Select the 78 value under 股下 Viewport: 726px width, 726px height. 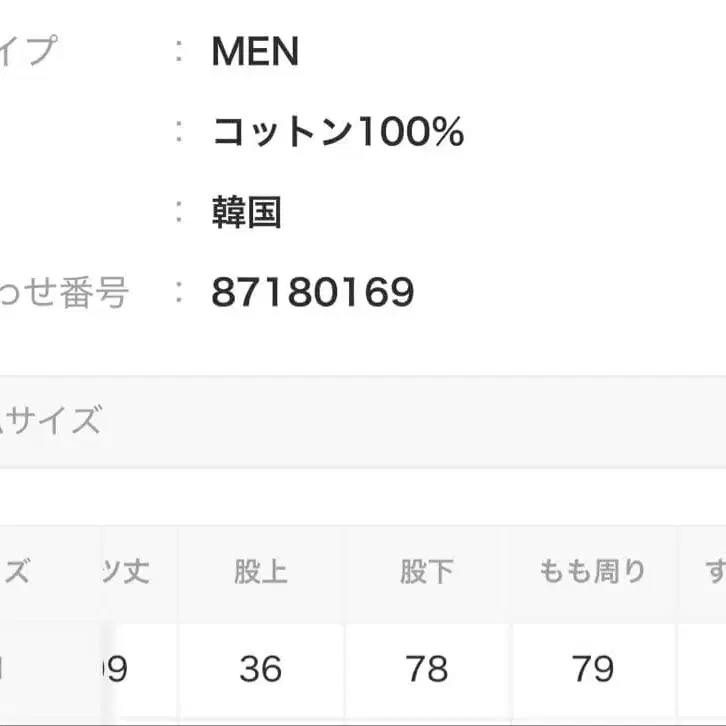pyautogui.click(x=427, y=668)
